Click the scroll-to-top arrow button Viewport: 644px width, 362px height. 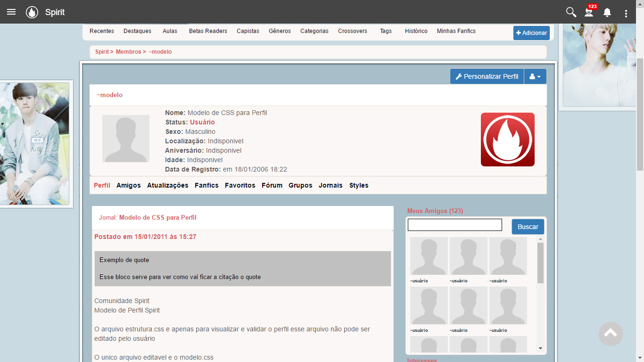(x=611, y=334)
